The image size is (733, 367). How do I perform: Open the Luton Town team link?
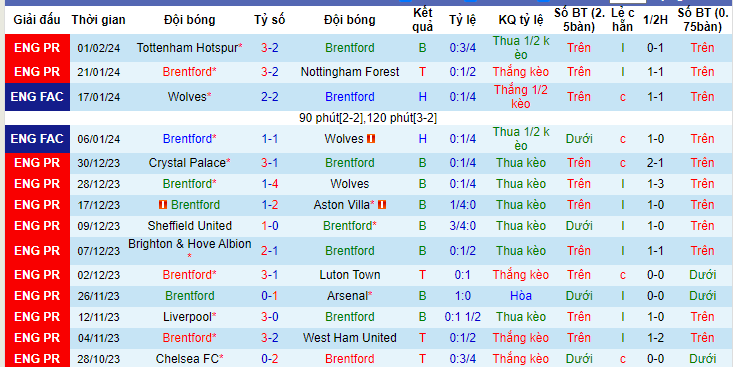(x=350, y=275)
